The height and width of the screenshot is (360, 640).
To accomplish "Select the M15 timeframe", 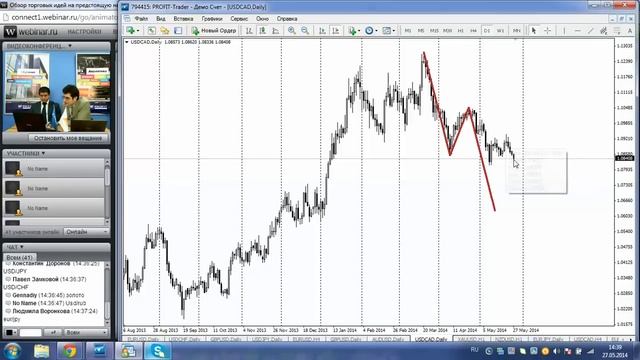I will pos(434,31).
